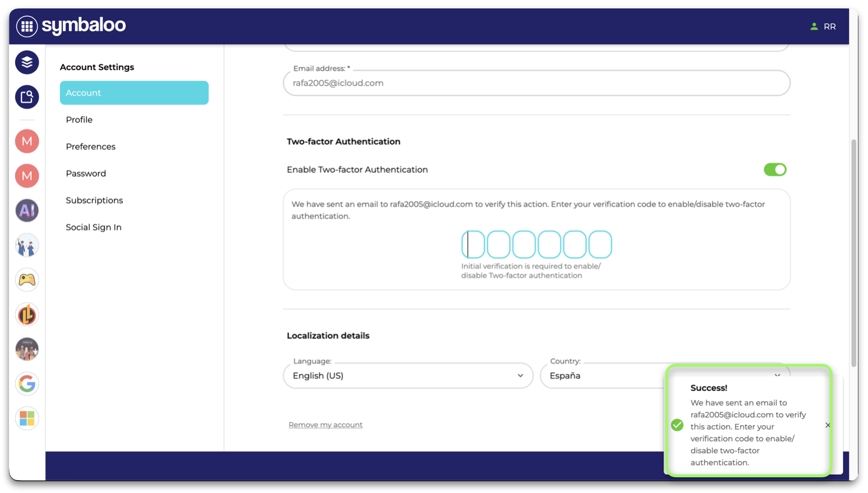
Task: Click the 'Success!' notification title
Action: click(709, 388)
